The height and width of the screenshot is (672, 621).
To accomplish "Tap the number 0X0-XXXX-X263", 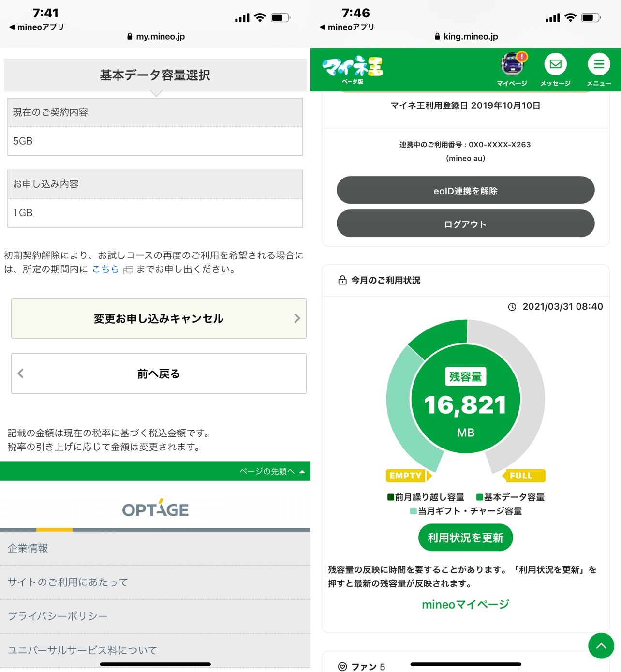I will (500, 145).
